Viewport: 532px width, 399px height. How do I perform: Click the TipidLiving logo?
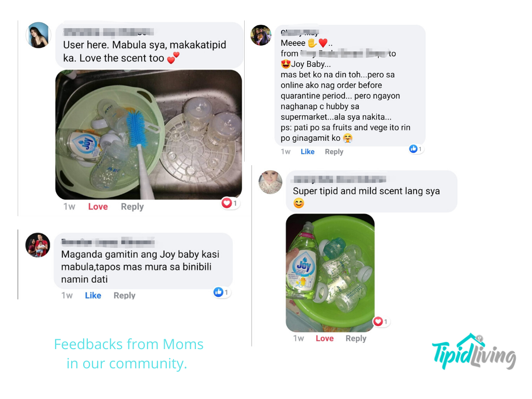pos(474,352)
